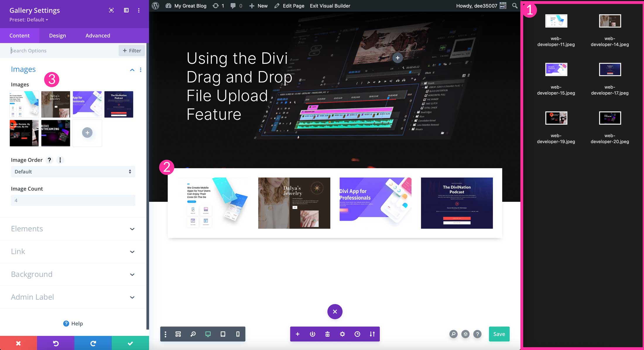Viewport: 644px width, 350px height.
Task: Click the wireframe view icon
Action: [x=178, y=334]
